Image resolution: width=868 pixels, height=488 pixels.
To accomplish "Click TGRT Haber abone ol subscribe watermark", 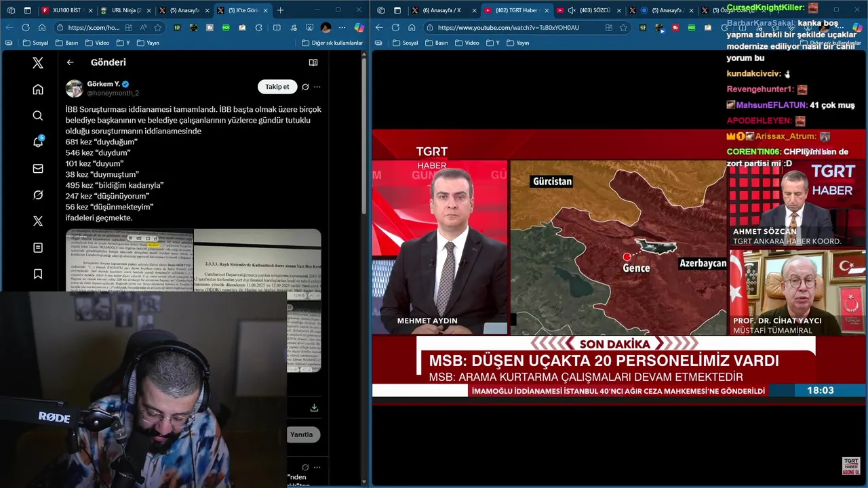I will [x=851, y=466].
